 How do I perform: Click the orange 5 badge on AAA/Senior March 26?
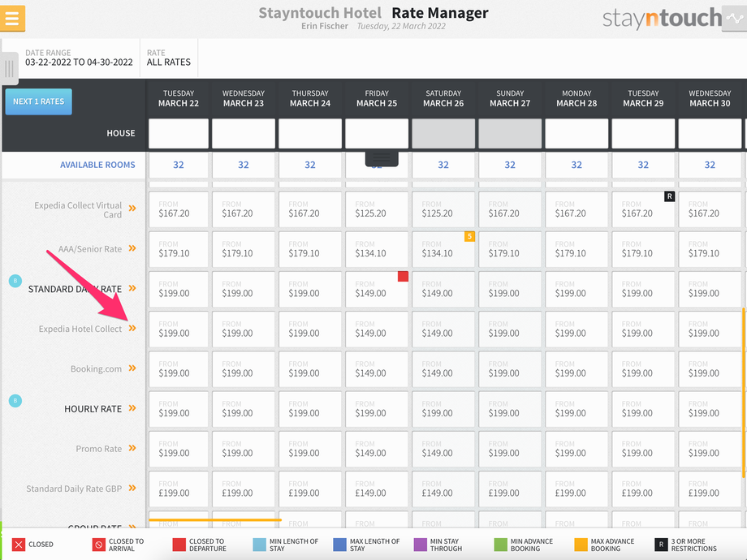(470, 236)
